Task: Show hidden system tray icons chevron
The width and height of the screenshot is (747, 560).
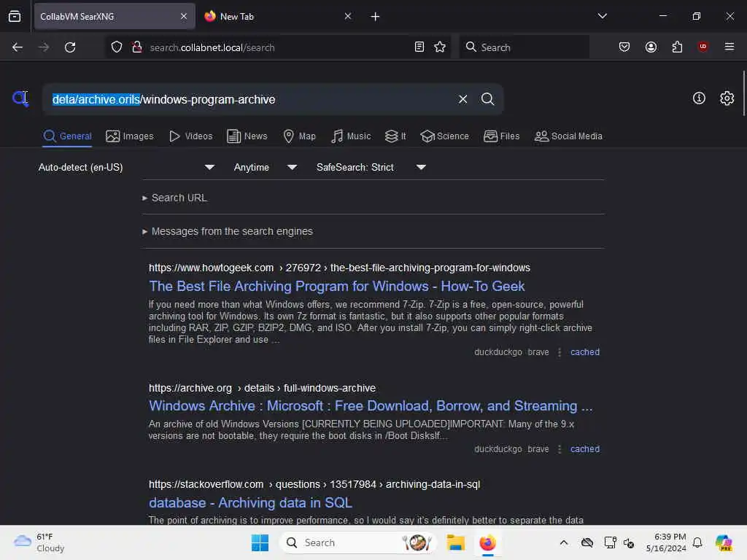Action: [x=564, y=542]
